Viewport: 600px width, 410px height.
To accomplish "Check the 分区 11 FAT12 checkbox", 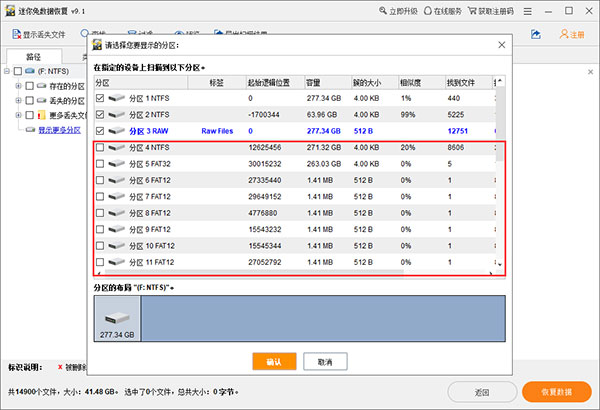I will [x=99, y=261].
